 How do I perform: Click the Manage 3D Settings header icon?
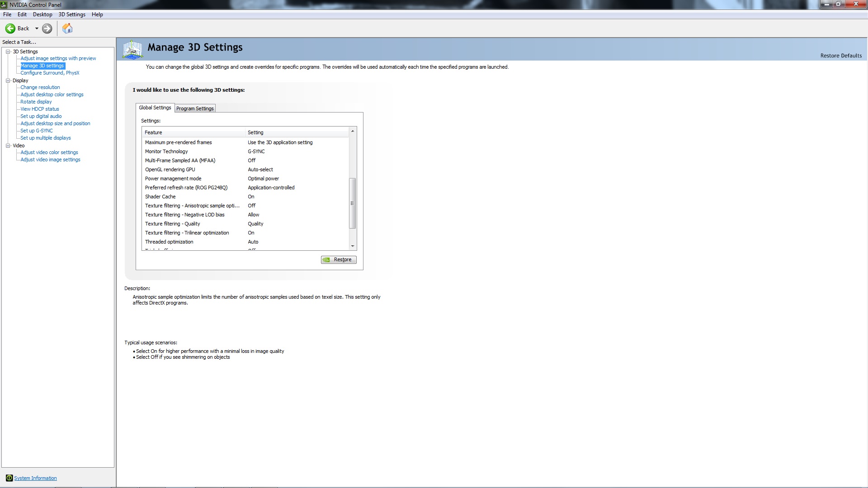click(132, 49)
